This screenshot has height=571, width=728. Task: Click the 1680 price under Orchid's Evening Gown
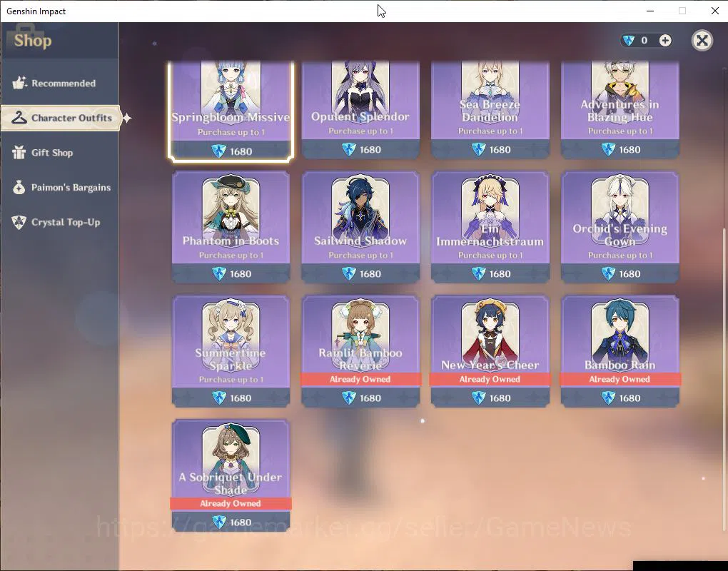point(630,274)
